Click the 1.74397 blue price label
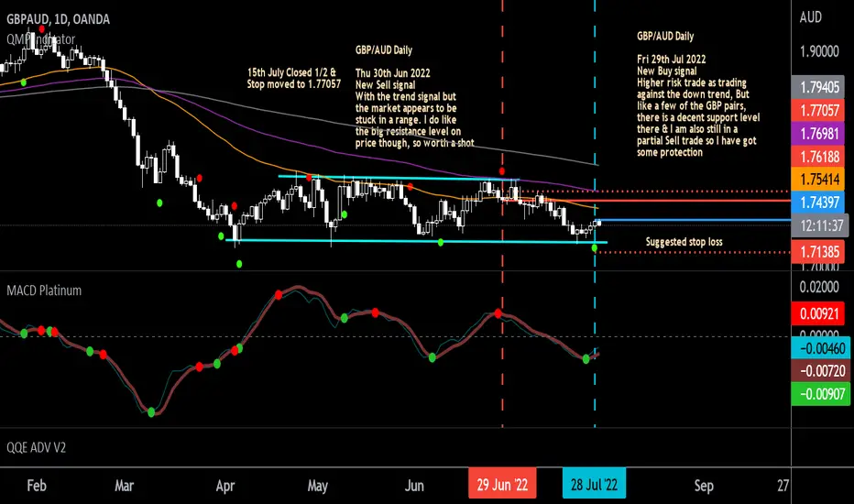The width and height of the screenshot is (854, 504). click(x=820, y=203)
